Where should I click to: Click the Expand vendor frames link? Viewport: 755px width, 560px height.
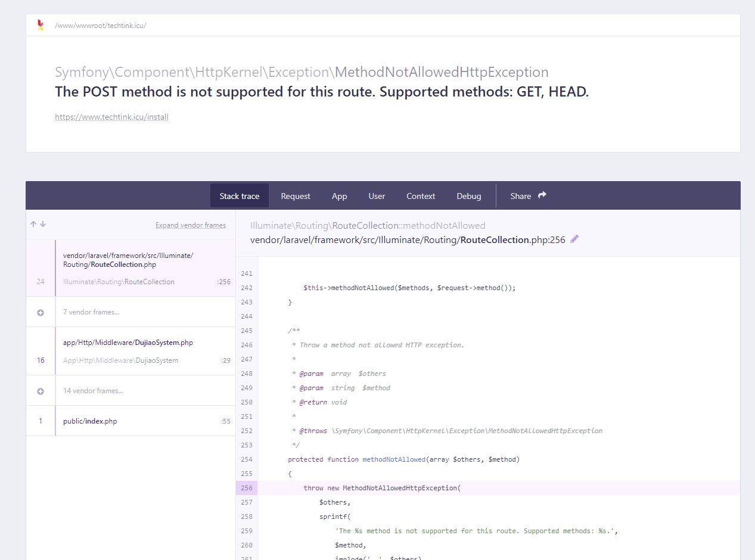point(191,225)
